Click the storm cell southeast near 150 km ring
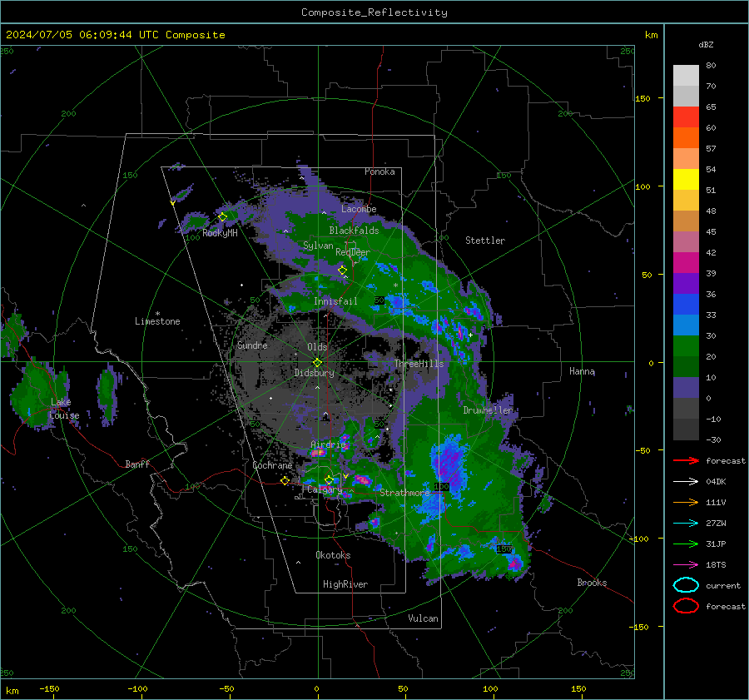This screenshot has width=749, height=700. pos(515,564)
